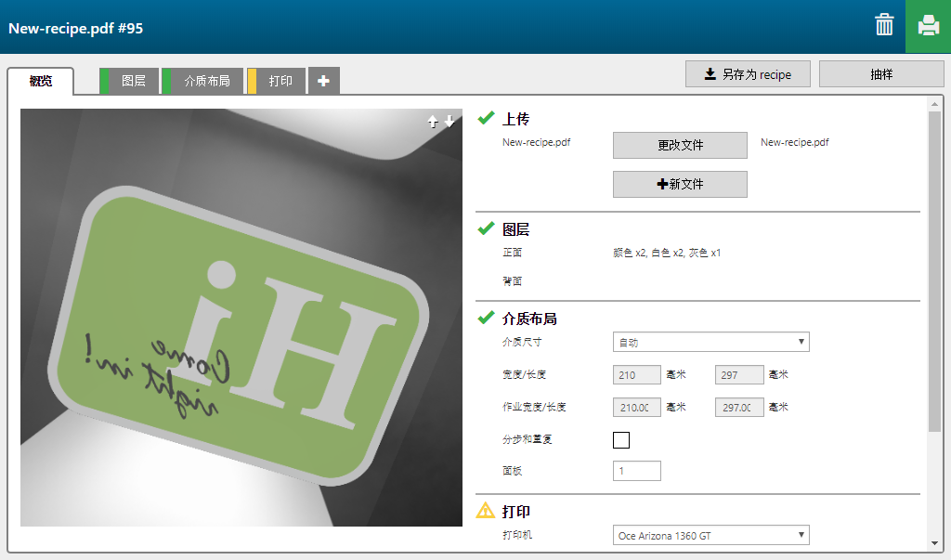This screenshot has width=951, height=560.
Task: Click the Hi card preview image
Action: [241, 318]
